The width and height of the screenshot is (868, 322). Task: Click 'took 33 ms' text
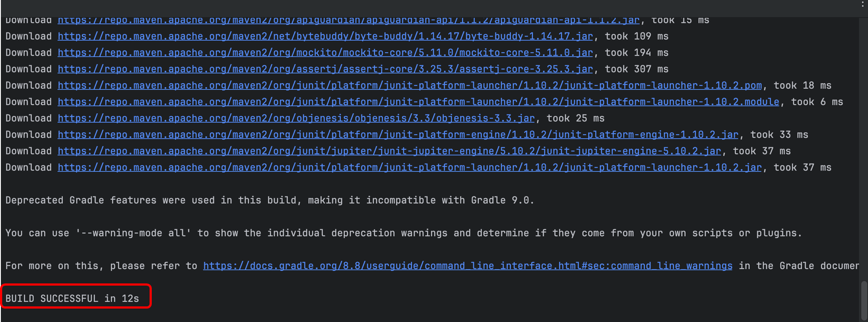(x=779, y=135)
